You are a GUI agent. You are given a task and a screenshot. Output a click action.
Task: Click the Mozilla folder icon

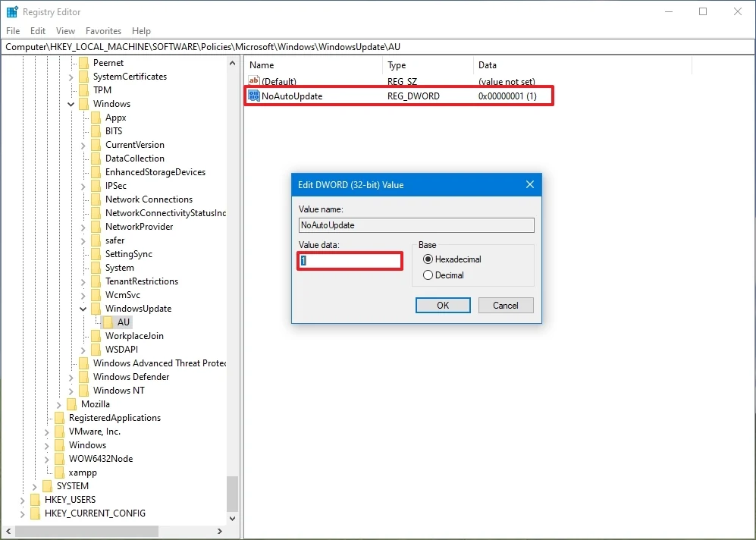click(x=72, y=404)
